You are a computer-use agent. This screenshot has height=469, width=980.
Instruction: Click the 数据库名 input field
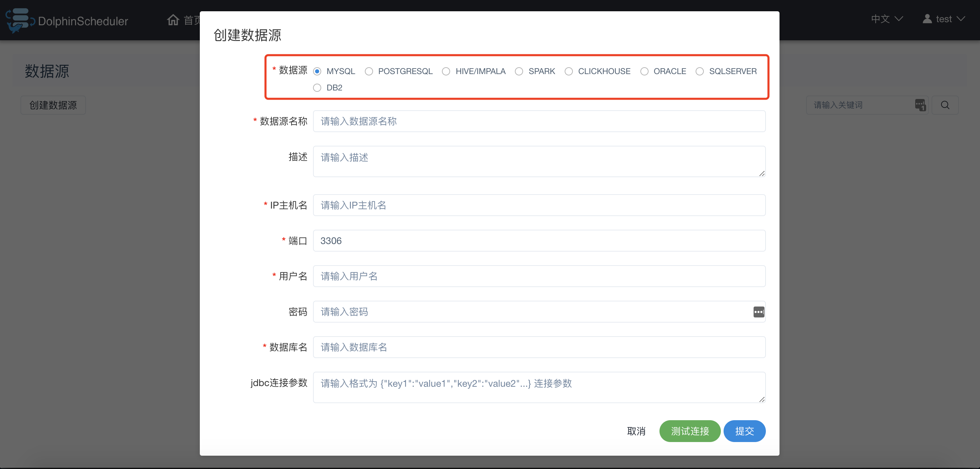539,347
